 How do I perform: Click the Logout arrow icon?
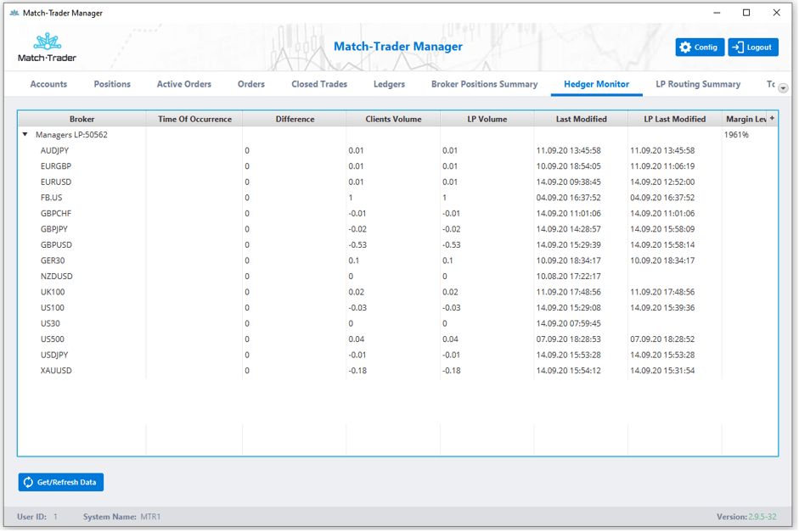point(738,48)
